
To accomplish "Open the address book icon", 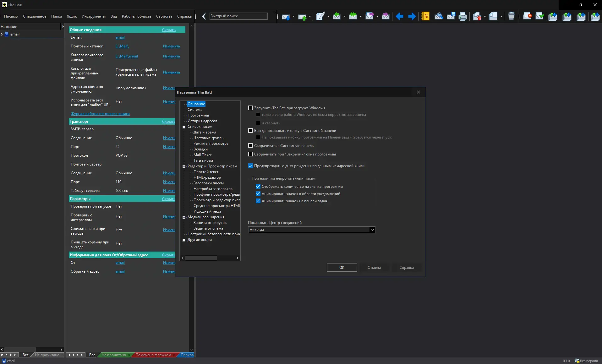I will 425,16.
